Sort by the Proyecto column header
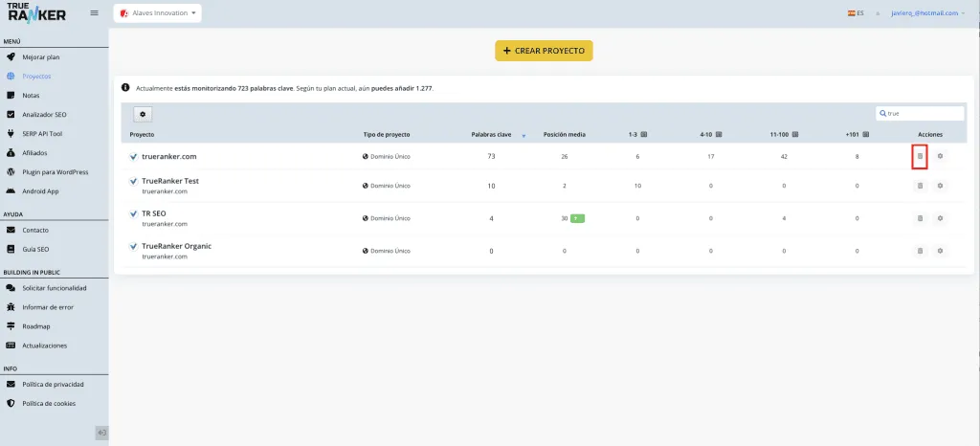 (x=142, y=134)
